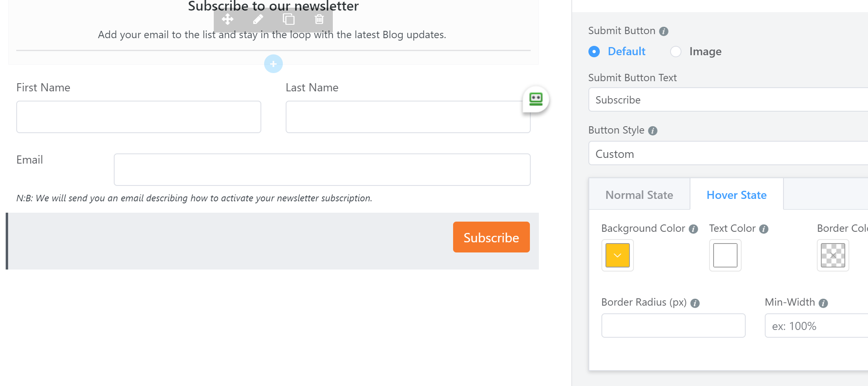Viewport: 868px width, 386px height.
Task: Delete the block using the trash icon
Action: click(x=319, y=19)
